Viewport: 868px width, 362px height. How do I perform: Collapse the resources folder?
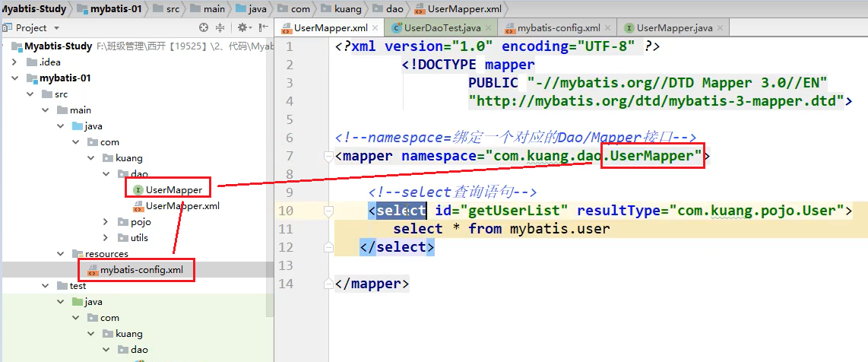coord(61,253)
